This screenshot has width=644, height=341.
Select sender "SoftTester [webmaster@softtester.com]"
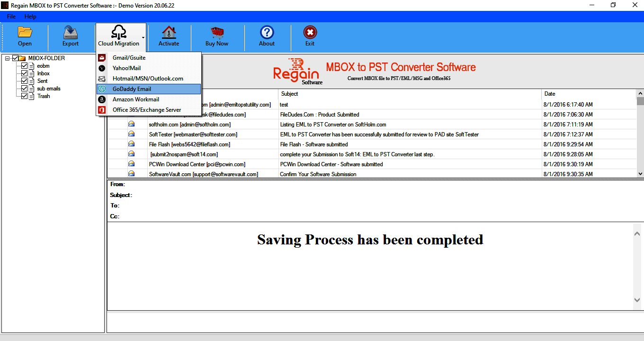(x=193, y=135)
